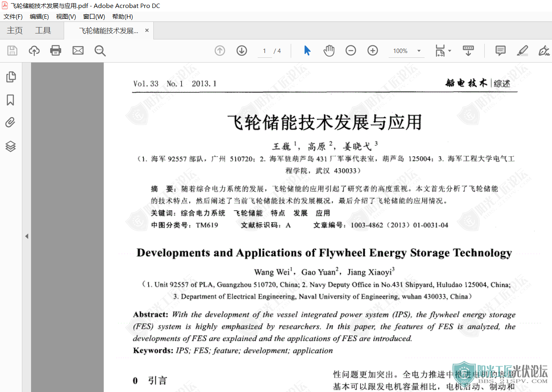Viewport: 552px width, 392px height.
Task: Open the layers panel icon
Action: tap(11, 146)
